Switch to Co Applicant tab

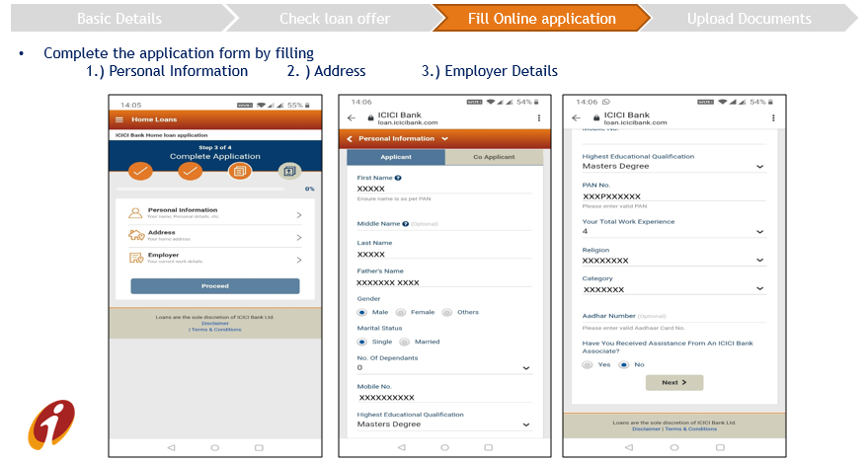point(494,157)
